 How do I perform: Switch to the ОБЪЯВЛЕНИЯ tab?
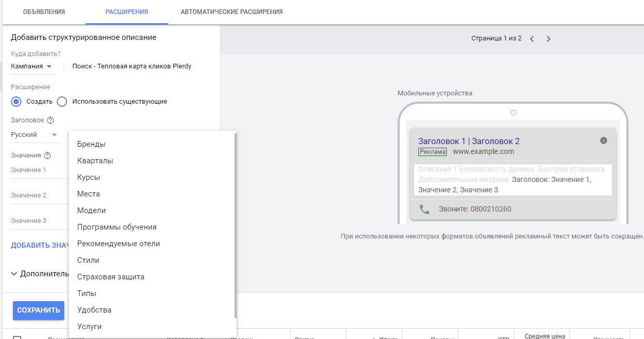click(x=44, y=10)
